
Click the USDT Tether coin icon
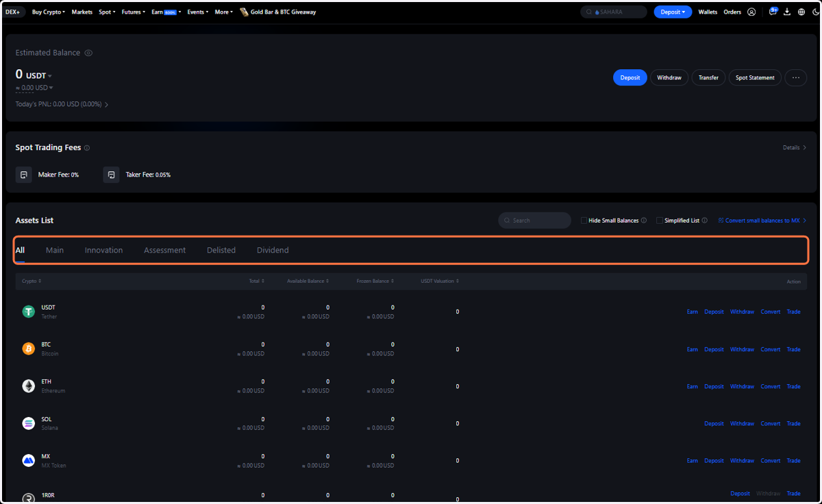28,312
